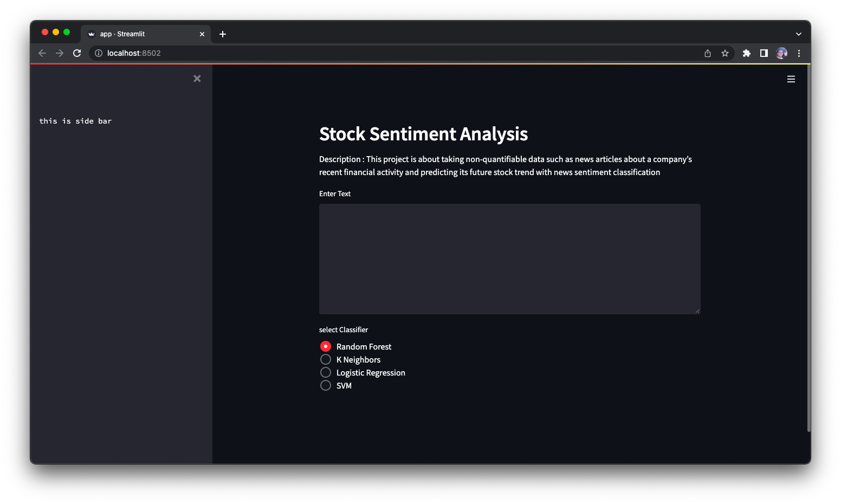Viewport: 841px width, 504px height.
Task: Go back in browser history
Action: 42,53
